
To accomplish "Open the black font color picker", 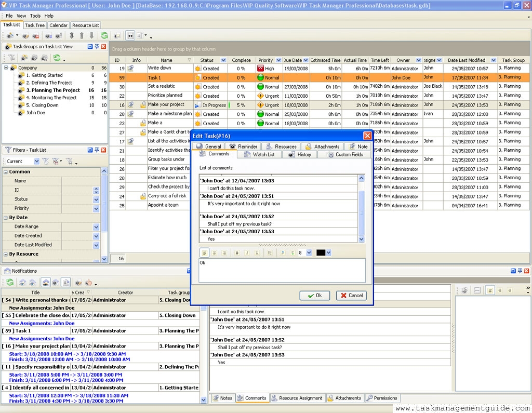I will (328, 253).
